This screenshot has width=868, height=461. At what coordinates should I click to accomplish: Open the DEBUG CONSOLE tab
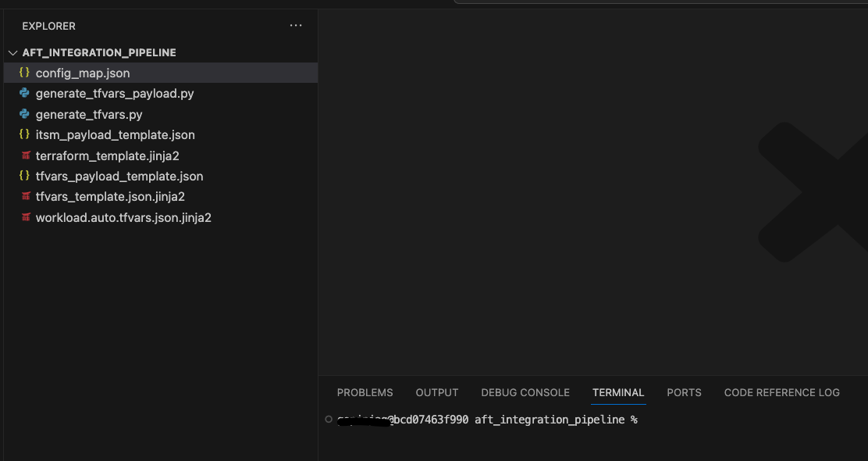tap(525, 392)
